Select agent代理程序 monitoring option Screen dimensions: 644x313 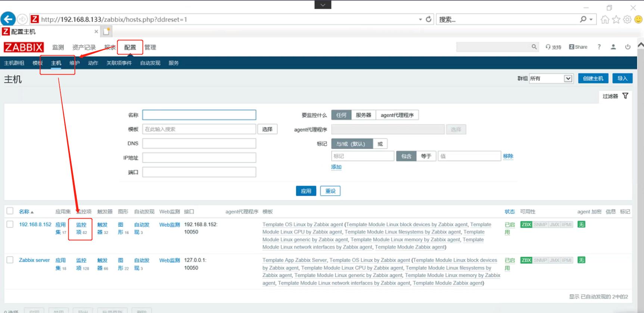point(397,115)
